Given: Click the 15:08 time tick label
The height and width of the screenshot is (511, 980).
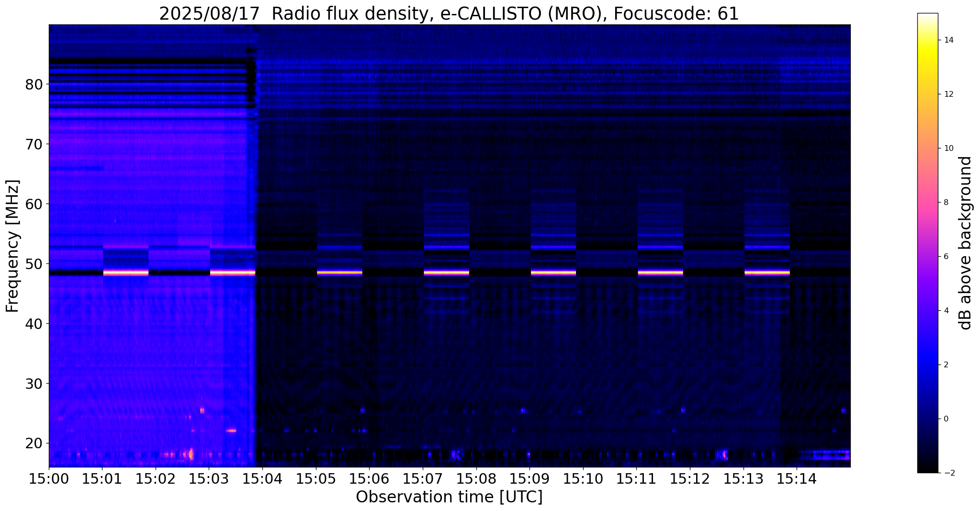Looking at the screenshot, I should pos(476,478).
